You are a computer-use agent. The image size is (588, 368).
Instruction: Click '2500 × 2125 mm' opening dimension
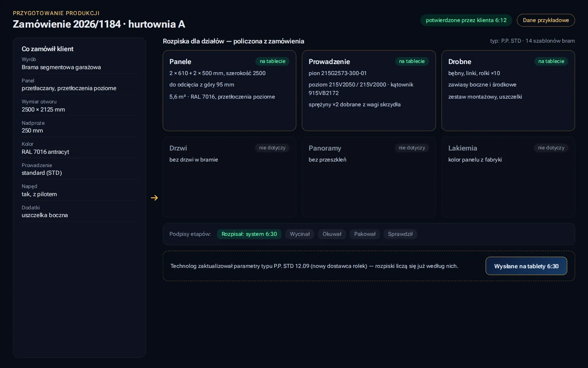pos(43,110)
